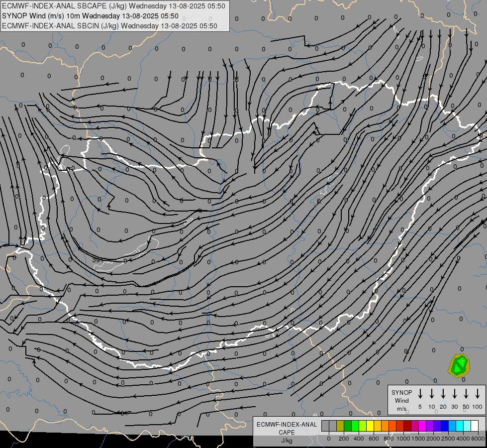Click the 100 m/s wind arrow in legend
This screenshot has width=487, height=448.
pyautogui.click(x=478, y=393)
